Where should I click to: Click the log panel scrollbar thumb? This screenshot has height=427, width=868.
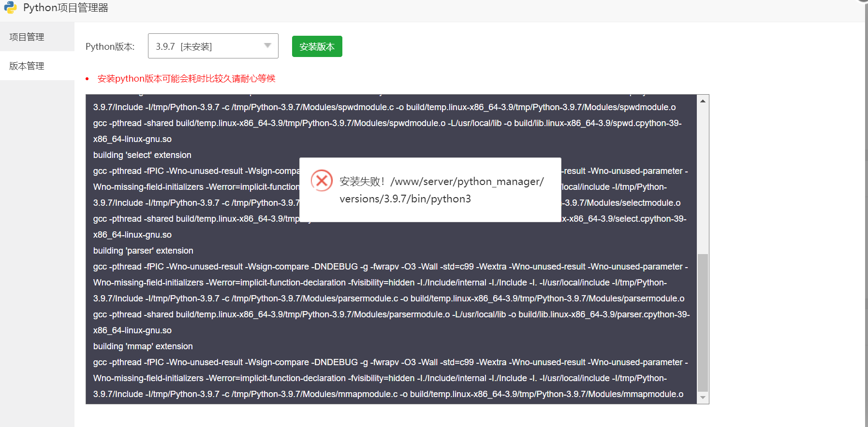pos(703,322)
